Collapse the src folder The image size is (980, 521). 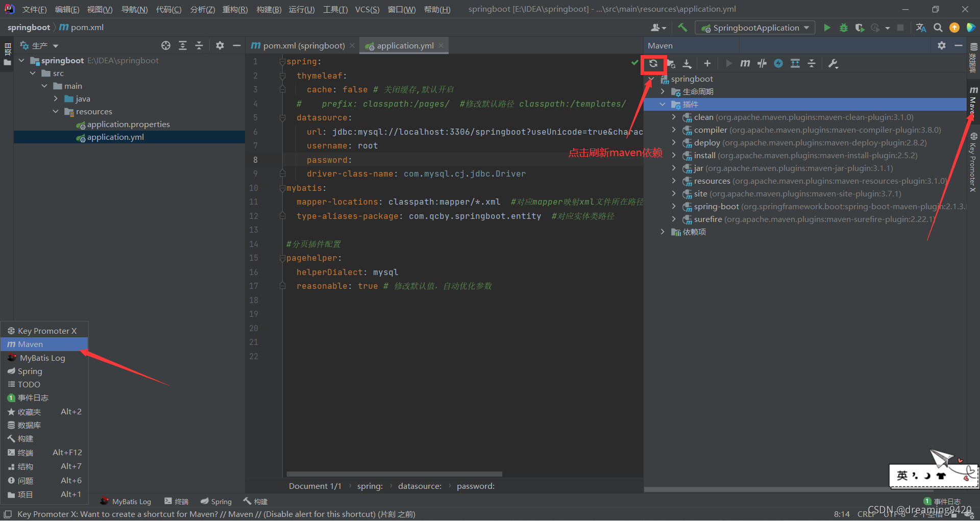pyautogui.click(x=33, y=73)
